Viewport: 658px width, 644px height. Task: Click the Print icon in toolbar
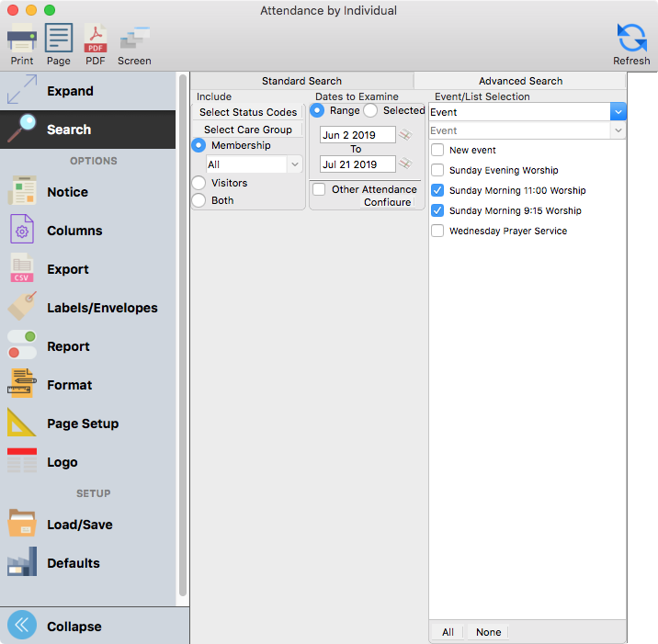[22, 39]
